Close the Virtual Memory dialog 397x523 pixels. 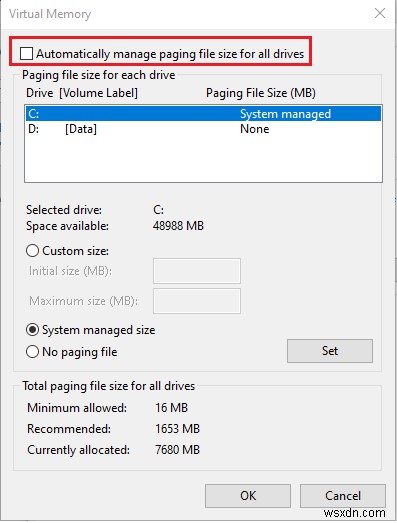[380, 14]
